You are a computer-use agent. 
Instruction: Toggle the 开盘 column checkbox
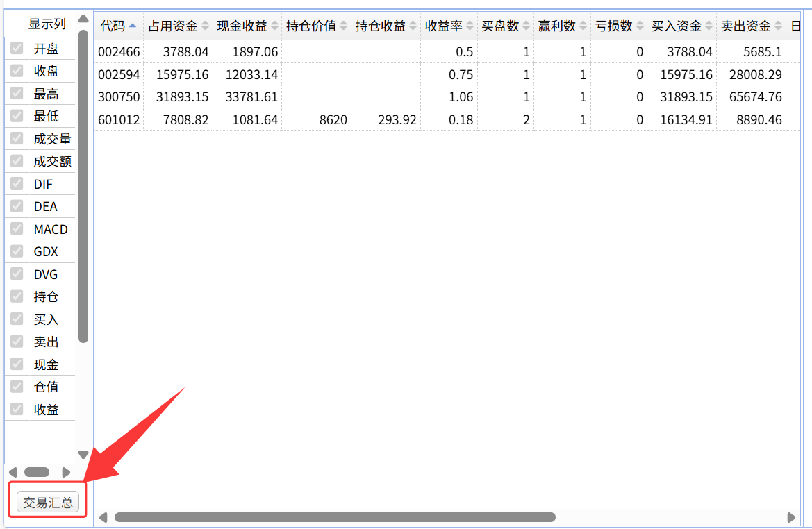(x=17, y=48)
